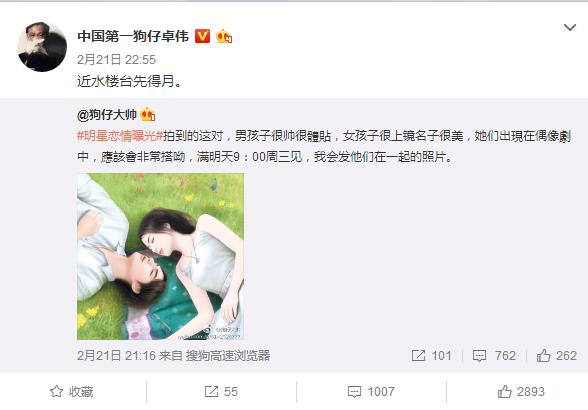Like the original post with 262 likes
The height and width of the screenshot is (410, 588).
tap(556, 356)
